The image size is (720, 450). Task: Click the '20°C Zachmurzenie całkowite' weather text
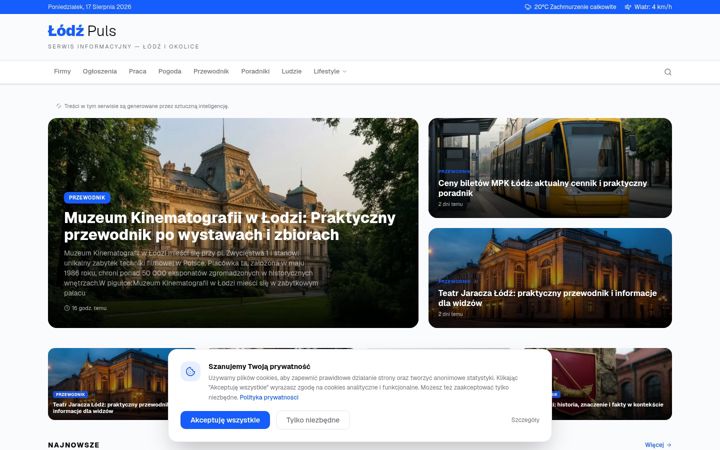tap(575, 7)
